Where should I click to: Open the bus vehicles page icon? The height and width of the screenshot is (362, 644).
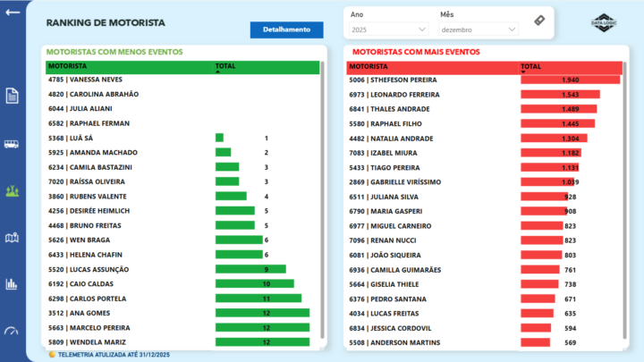(13, 144)
